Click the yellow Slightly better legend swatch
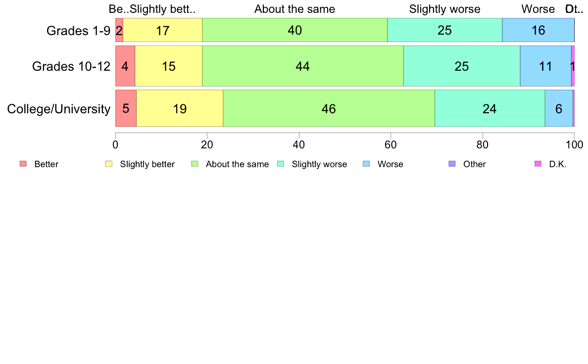588x364 pixels. point(109,164)
